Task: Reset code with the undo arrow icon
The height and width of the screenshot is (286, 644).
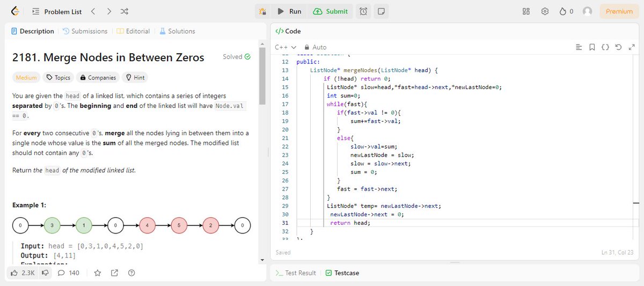Action: point(618,47)
